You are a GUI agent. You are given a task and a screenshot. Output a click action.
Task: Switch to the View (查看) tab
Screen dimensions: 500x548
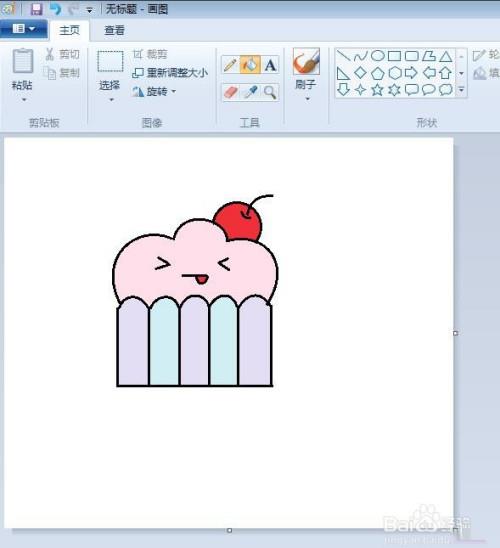pyautogui.click(x=114, y=30)
